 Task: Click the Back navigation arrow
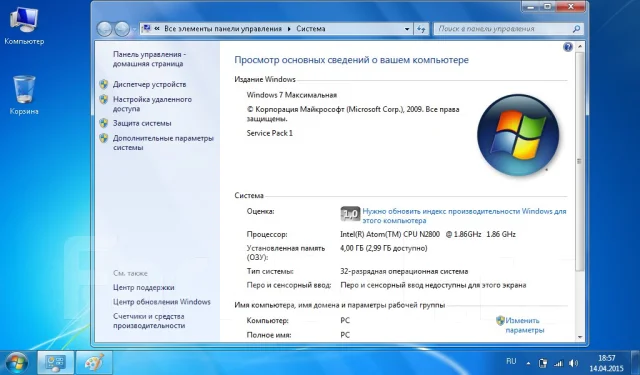[104, 29]
